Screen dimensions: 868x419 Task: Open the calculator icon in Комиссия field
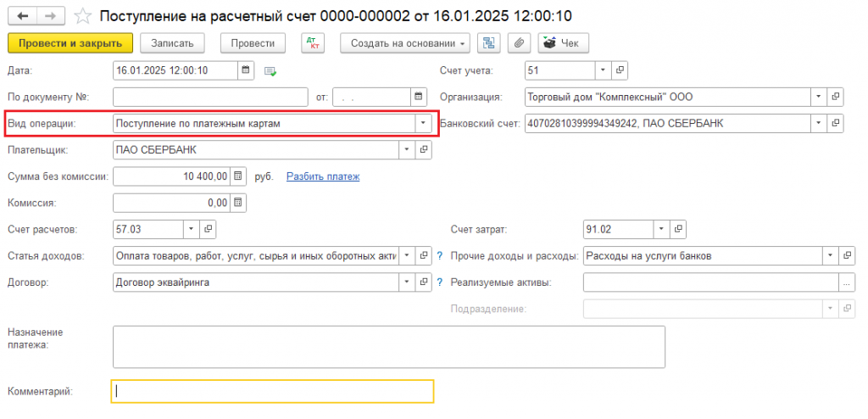(x=237, y=203)
